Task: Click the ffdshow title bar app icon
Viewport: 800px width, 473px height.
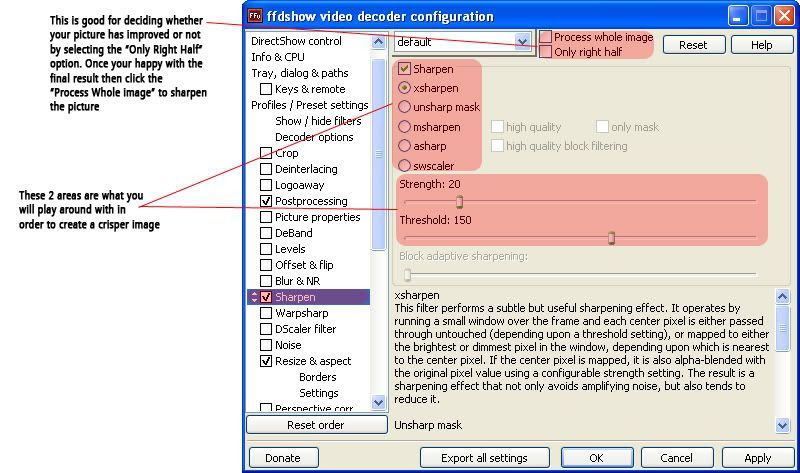Action: pos(255,16)
